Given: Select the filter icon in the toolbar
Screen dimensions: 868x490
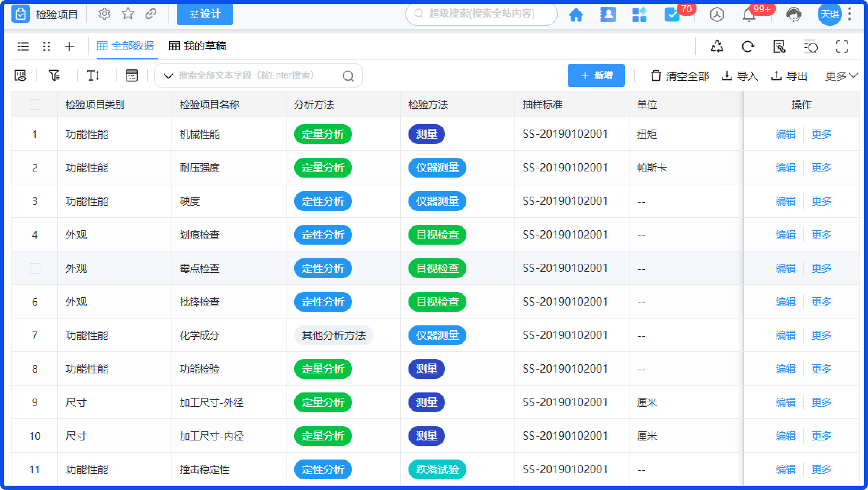Looking at the screenshot, I should point(54,75).
